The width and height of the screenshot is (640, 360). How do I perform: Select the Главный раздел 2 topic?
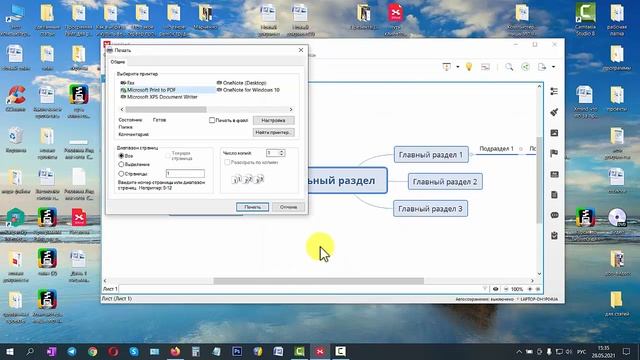445,182
